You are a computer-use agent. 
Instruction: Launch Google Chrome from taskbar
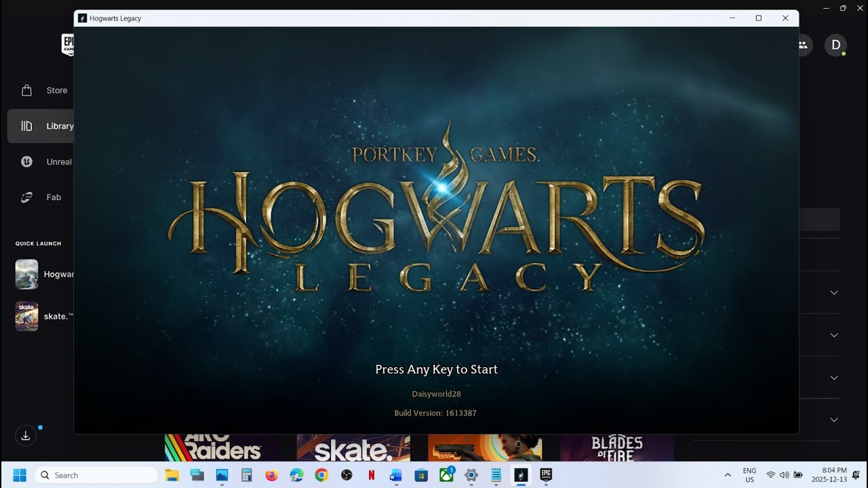(321, 475)
